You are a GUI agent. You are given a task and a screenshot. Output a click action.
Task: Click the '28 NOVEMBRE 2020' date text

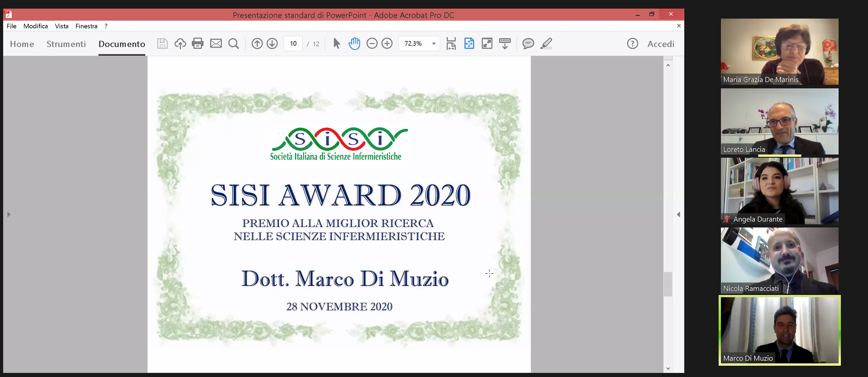tap(339, 307)
